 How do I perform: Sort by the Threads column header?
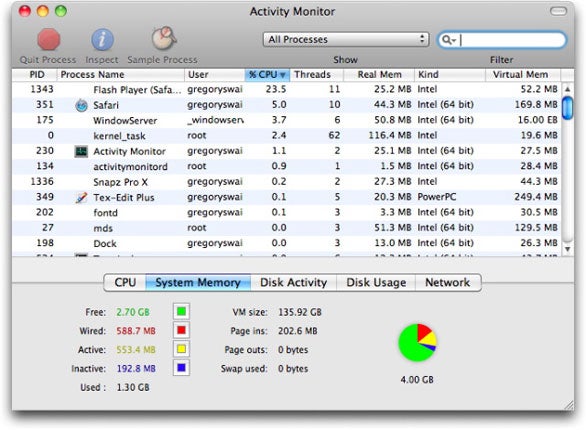point(317,75)
